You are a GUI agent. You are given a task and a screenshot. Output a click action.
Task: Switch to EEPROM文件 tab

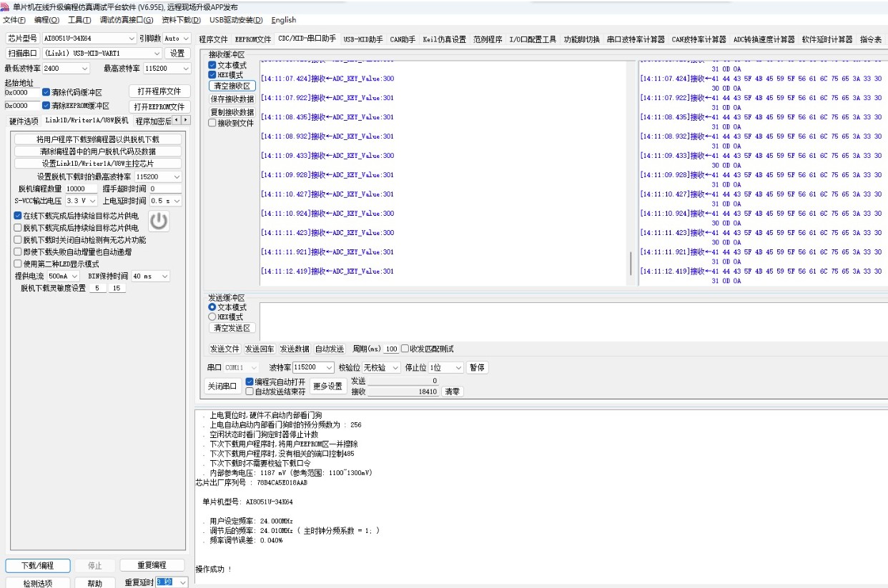pos(253,39)
